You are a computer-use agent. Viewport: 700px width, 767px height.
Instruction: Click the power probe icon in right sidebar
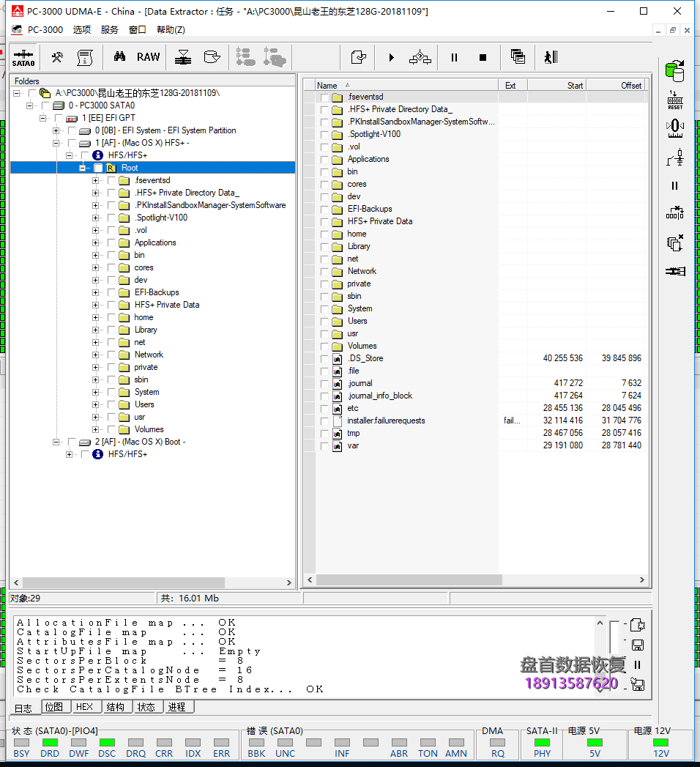coord(675,158)
